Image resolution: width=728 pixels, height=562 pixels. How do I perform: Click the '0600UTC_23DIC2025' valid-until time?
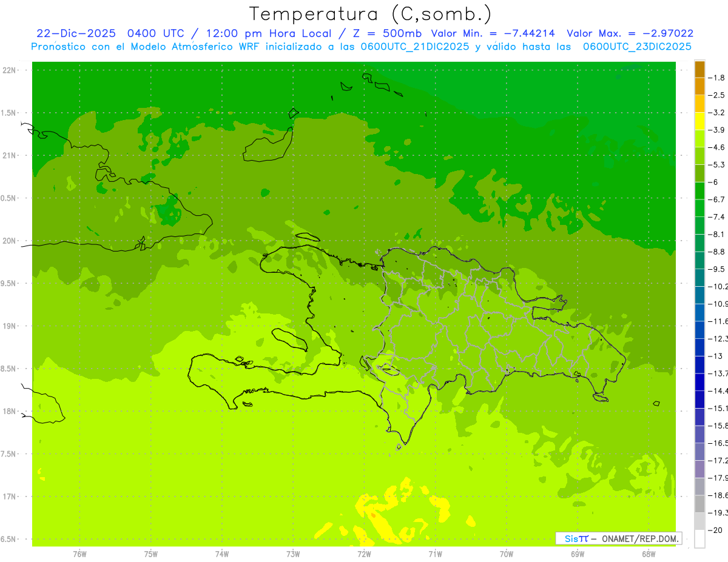[x=637, y=47]
